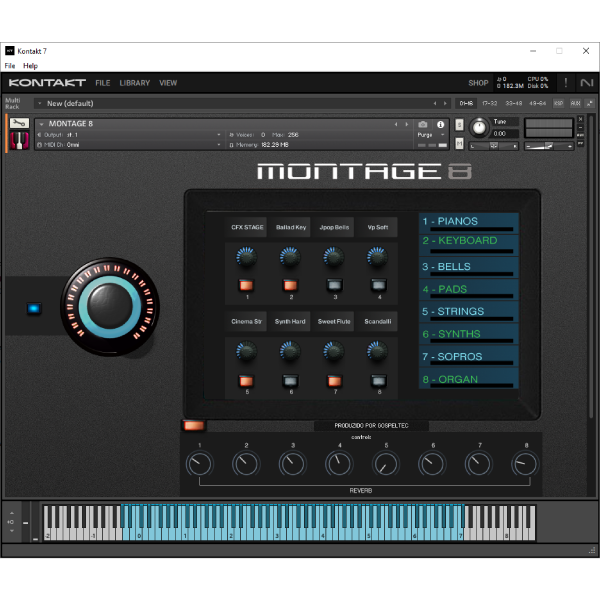Show instrument info via the i icon

(440, 124)
